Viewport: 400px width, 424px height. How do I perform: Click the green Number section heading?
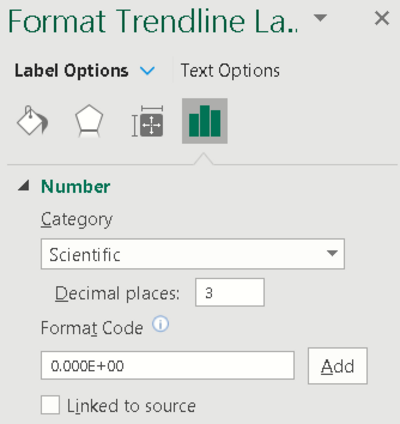coord(76,186)
